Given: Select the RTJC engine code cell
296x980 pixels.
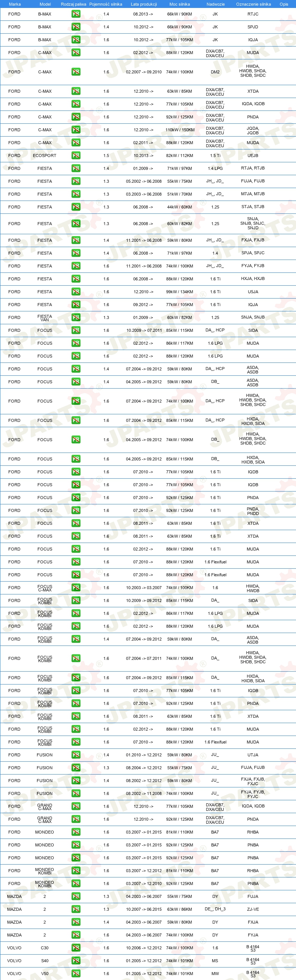Looking at the screenshot, I should [253, 14].
